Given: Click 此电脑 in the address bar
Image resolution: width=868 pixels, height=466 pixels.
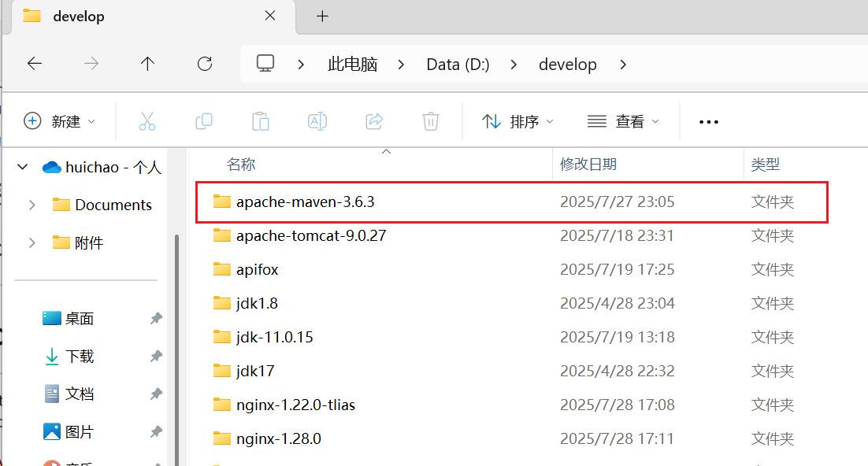Looking at the screenshot, I should pyautogui.click(x=352, y=65).
